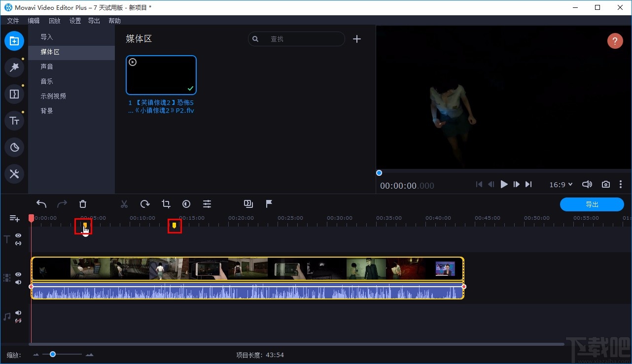Click the zoom in mountain icon
Screen dimensions: 632x364
[89, 355]
